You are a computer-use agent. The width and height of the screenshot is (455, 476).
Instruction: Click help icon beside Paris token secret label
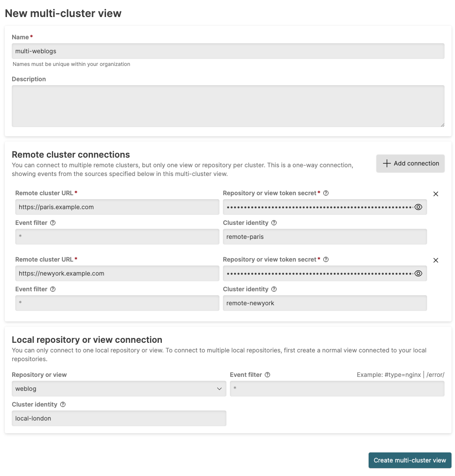[x=326, y=193]
